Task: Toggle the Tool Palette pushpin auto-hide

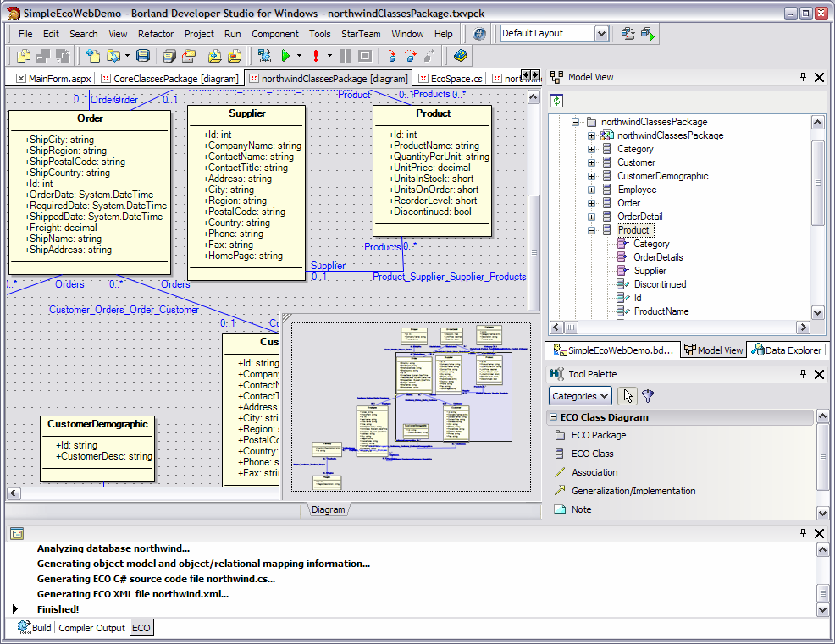Action: [x=803, y=373]
